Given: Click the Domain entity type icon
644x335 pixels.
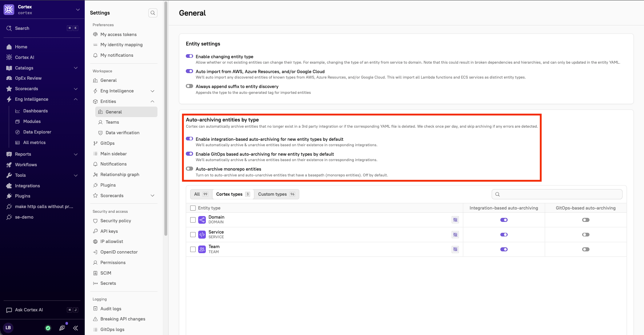Looking at the screenshot, I should pos(202,220).
